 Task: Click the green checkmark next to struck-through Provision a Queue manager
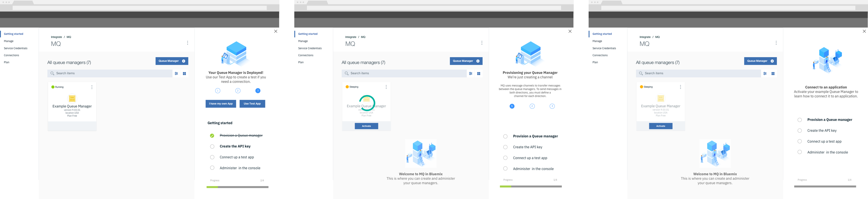pyautogui.click(x=212, y=136)
